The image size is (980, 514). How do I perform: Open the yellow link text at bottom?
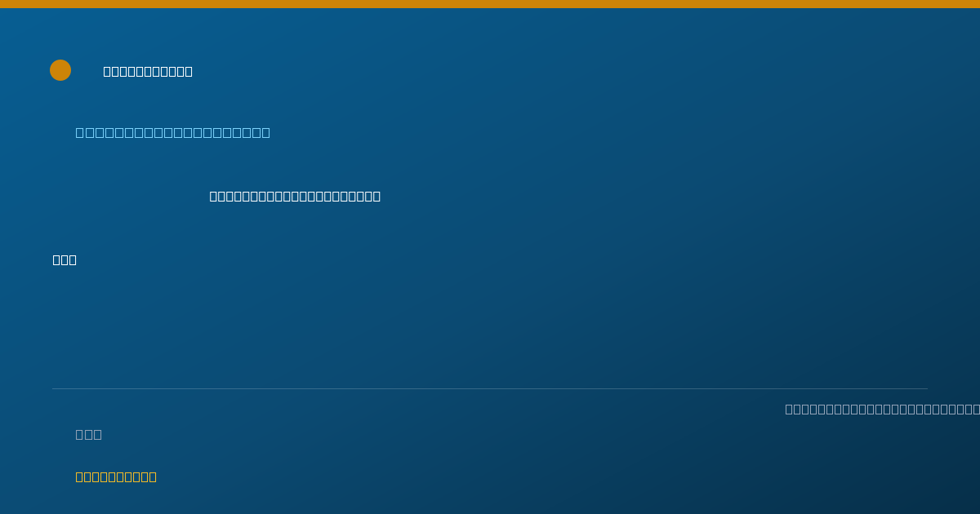pyautogui.click(x=116, y=476)
